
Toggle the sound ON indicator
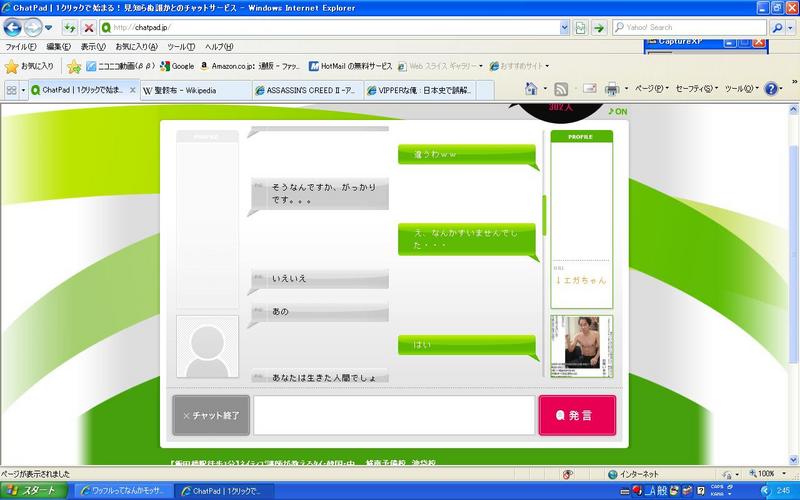click(x=617, y=111)
